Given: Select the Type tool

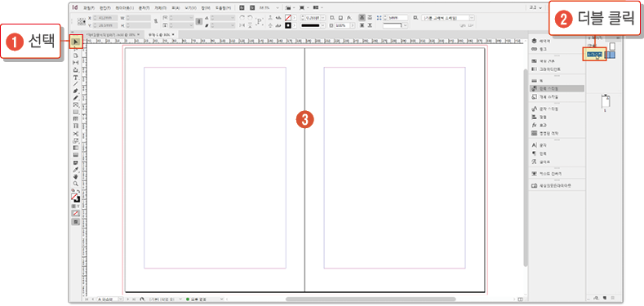Looking at the screenshot, I should tap(76, 78).
